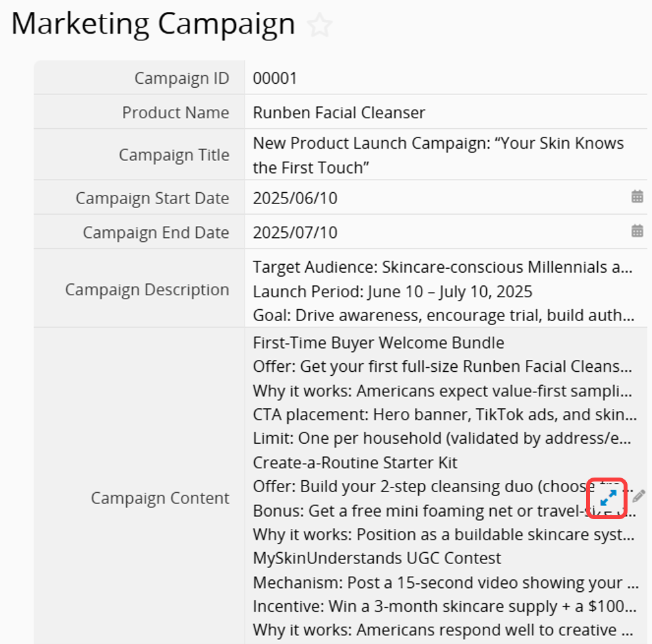
Task: Open calendar picker for Campaign End Date
Action: pyautogui.click(x=637, y=231)
